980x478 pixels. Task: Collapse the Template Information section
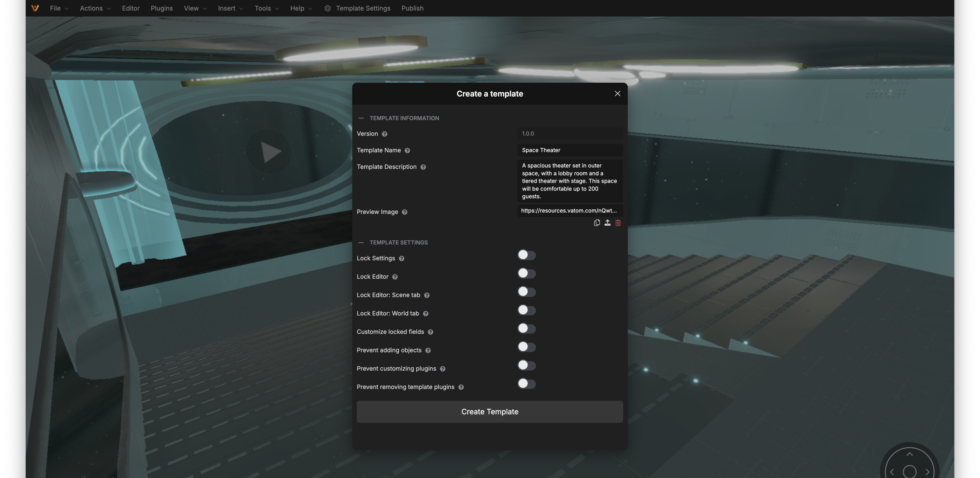[361, 118]
